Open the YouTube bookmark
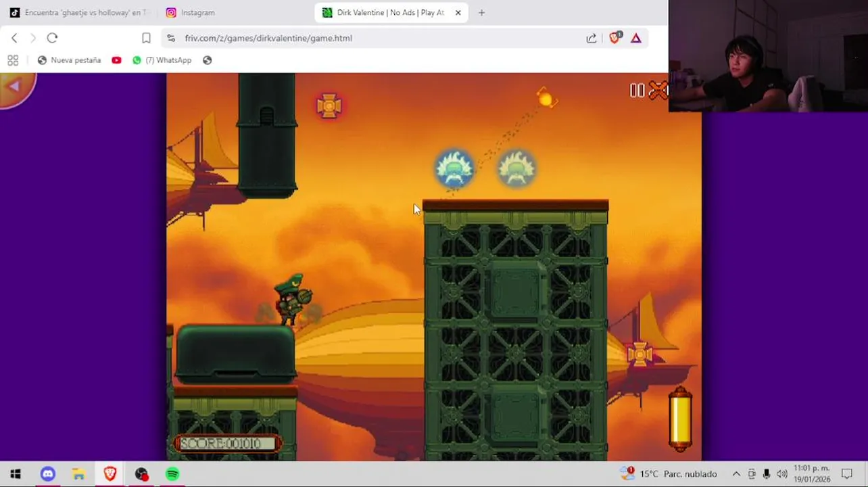This screenshot has width=868, height=487. (x=116, y=60)
